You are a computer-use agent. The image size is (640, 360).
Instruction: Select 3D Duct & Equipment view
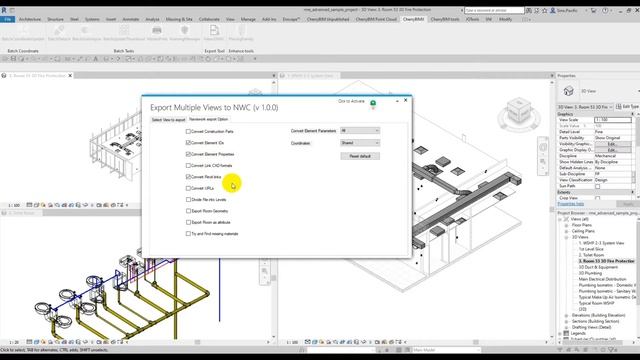click(598, 267)
